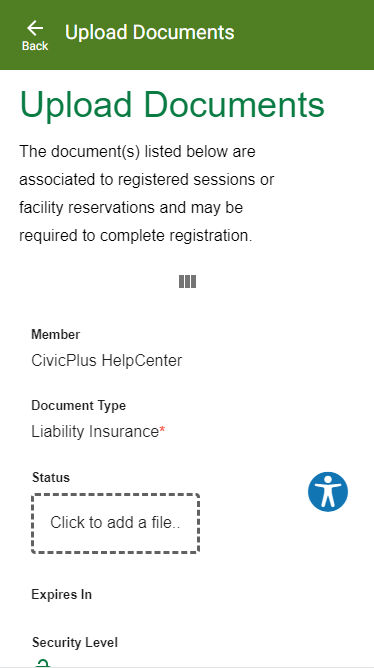Viewport: 374px width, 668px height.
Task: Click the Security Level label
Action: [x=75, y=642]
